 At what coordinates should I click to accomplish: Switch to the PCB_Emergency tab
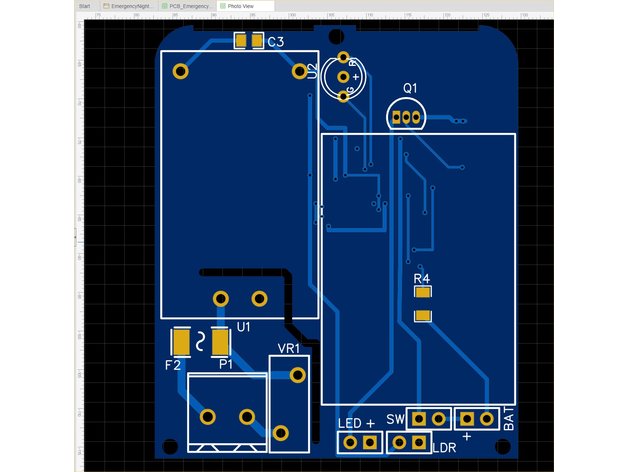tap(188, 6)
